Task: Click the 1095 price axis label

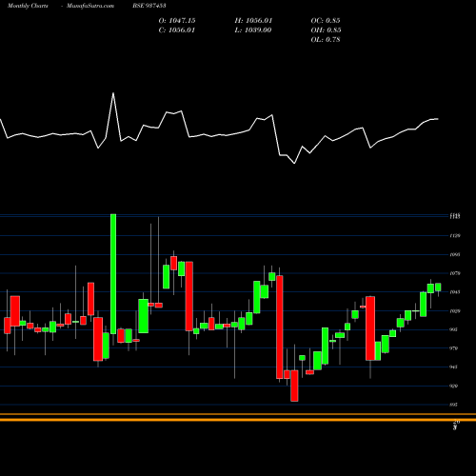Action: [455, 254]
